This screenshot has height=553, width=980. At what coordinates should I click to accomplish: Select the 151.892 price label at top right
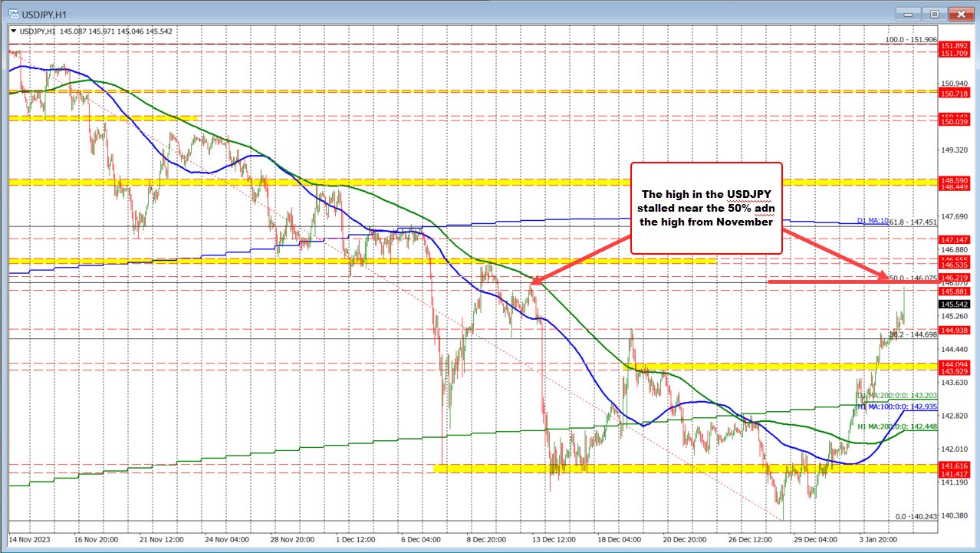point(953,46)
